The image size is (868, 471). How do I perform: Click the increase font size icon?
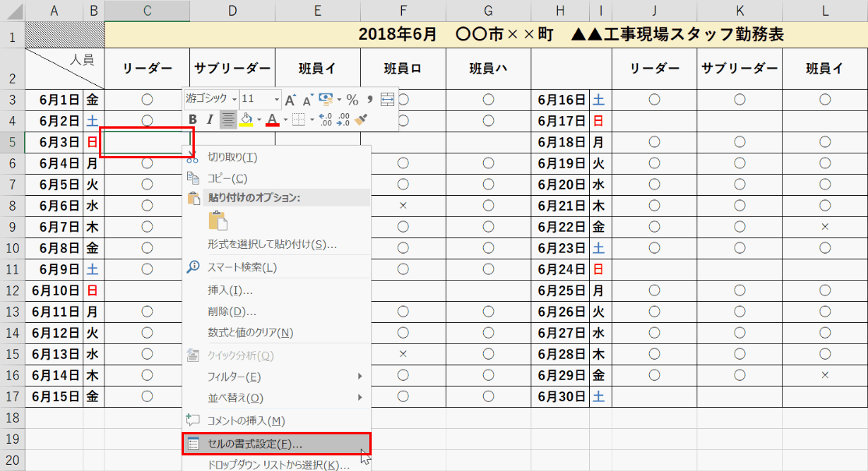point(290,99)
